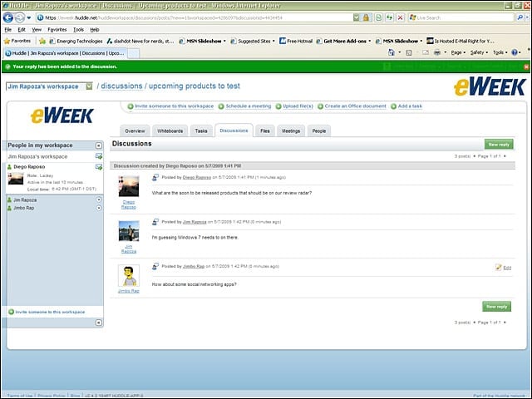The image size is (532, 399).
Task: Open the Suggested Sites dropdown
Action: (x=253, y=41)
